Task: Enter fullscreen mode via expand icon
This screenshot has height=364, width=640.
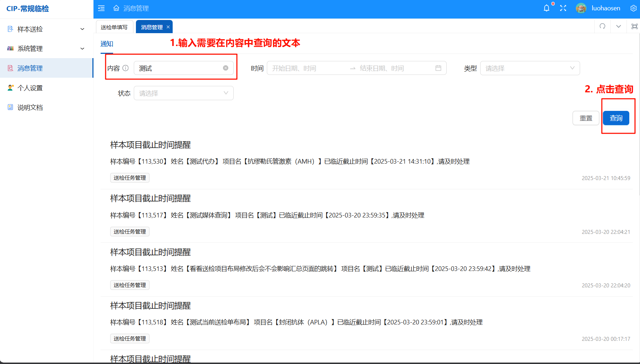Action: 563,8
